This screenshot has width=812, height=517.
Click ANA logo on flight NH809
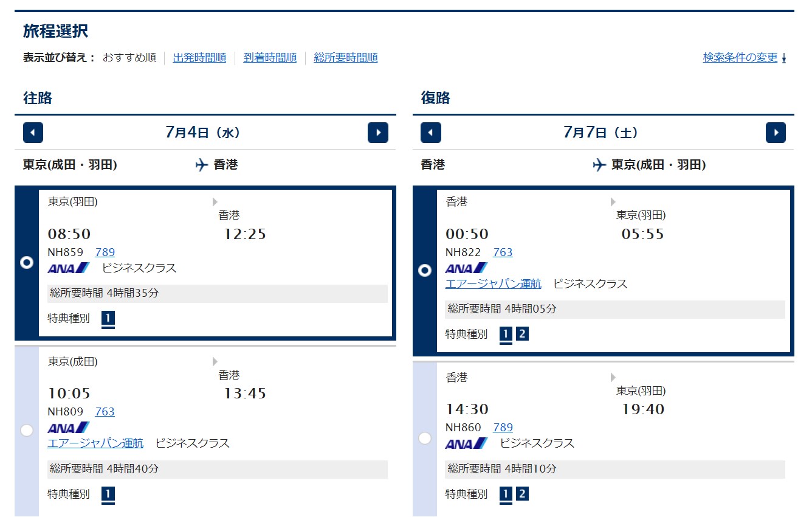[x=69, y=428]
